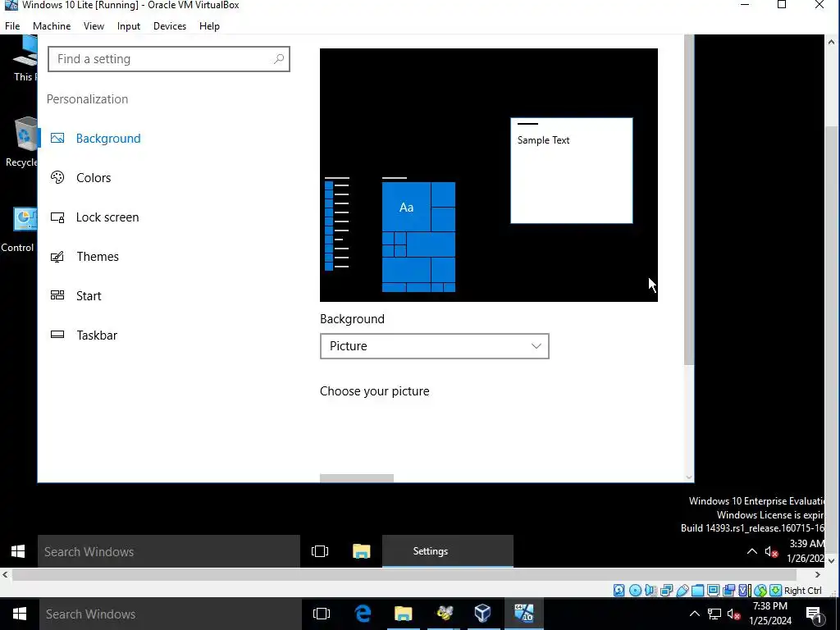Open the Input menu
This screenshot has width=840, height=630.
[129, 25]
